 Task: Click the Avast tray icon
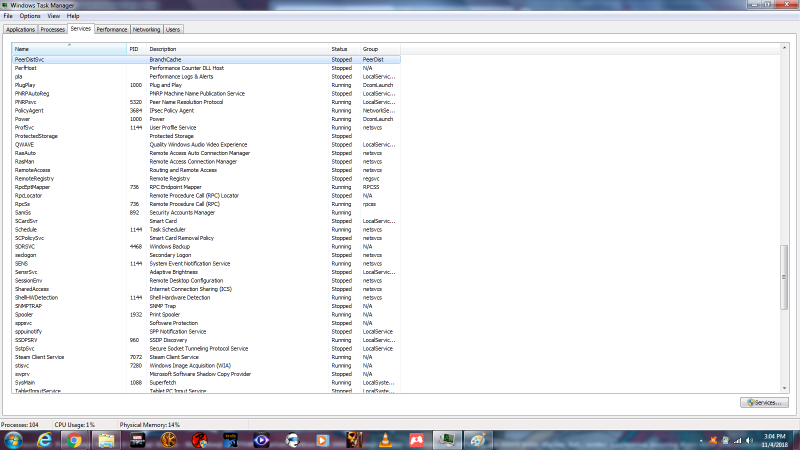tap(713, 440)
